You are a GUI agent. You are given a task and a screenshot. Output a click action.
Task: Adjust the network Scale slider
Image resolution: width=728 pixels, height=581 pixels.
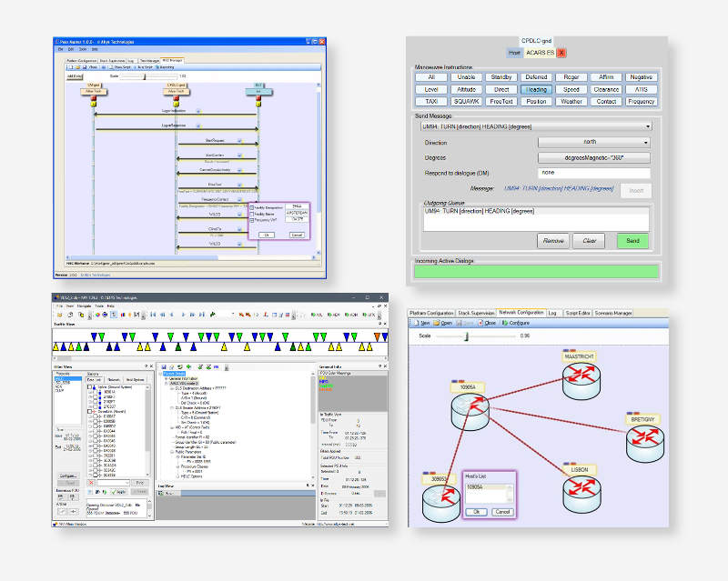[x=467, y=336]
